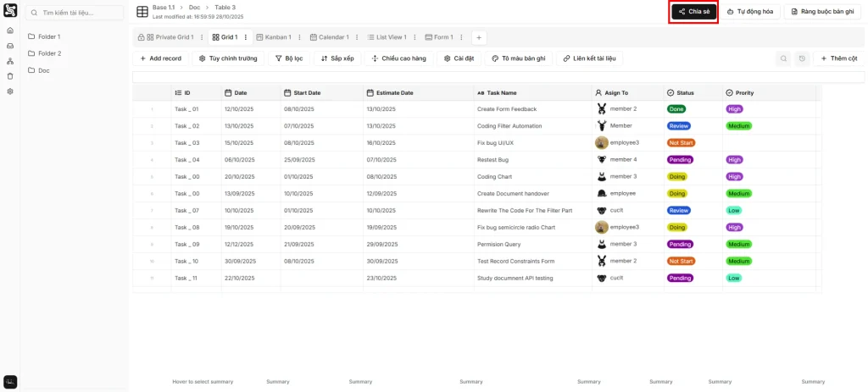The width and height of the screenshot is (868, 392).
Task: Open the Grid 1 tab options menu
Action: [x=246, y=37]
